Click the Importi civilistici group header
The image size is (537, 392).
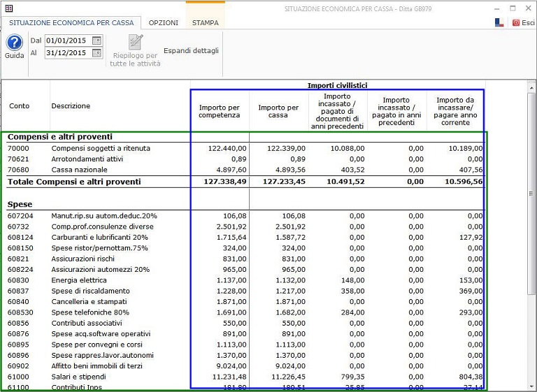[x=337, y=85]
